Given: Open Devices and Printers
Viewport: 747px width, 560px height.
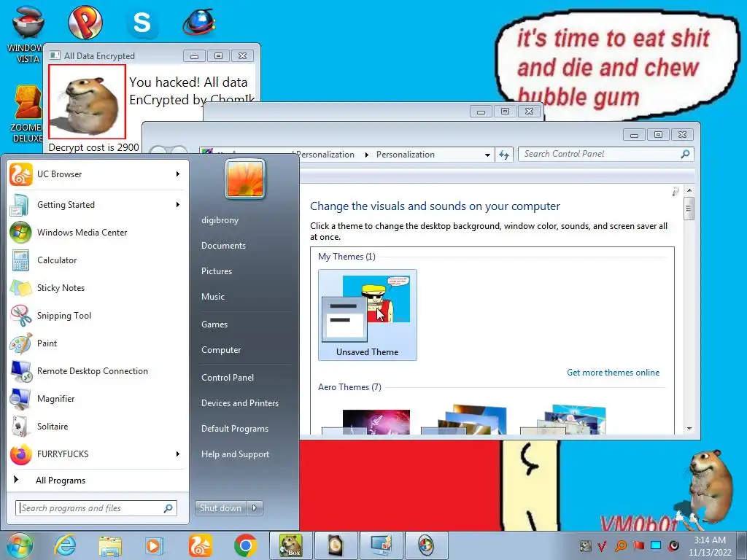Looking at the screenshot, I should click(x=239, y=403).
